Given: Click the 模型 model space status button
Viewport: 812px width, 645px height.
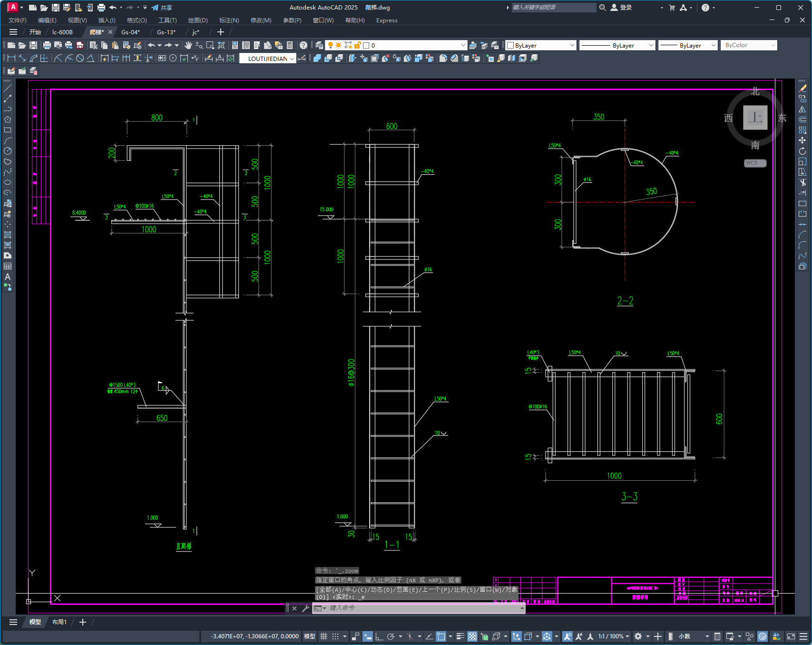Looking at the screenshot, I should point(310,636).
